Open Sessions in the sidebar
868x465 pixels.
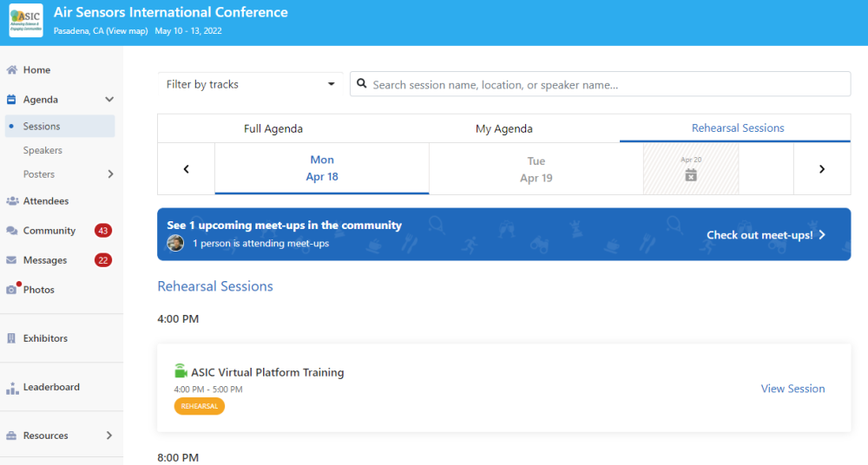tap(60, 126)
